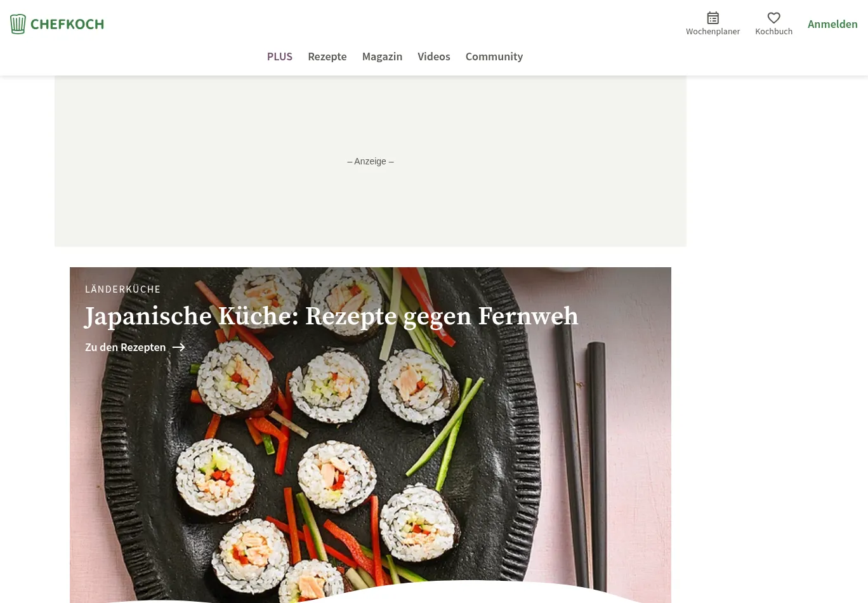Screen dimensions: 868x603
Task: Open the Wochenplaner calendar icon
Action: 713,18
